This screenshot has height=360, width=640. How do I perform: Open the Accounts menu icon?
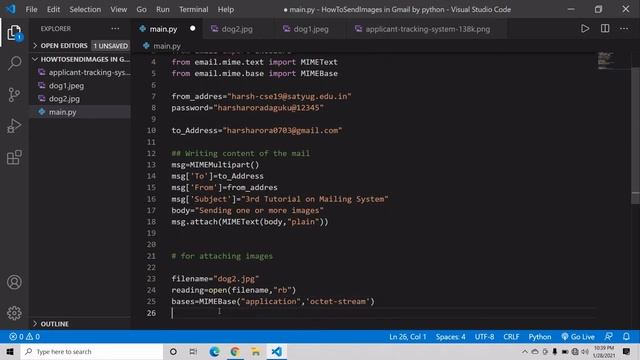click(x=14, y=282)
